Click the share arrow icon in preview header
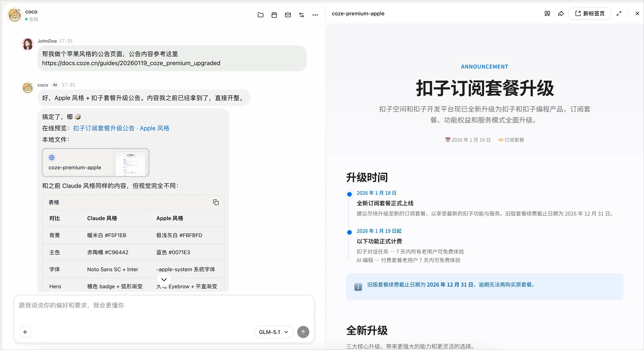 click(561, 13)
